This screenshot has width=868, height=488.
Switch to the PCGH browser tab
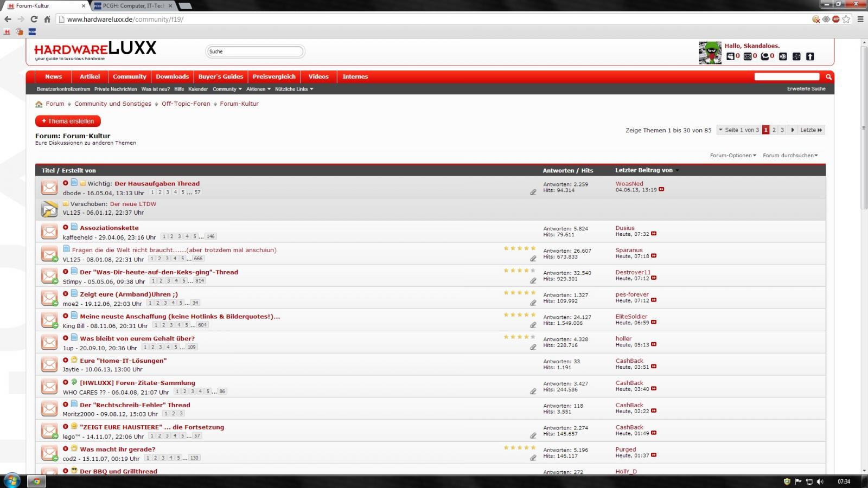(x=133, y=6)
